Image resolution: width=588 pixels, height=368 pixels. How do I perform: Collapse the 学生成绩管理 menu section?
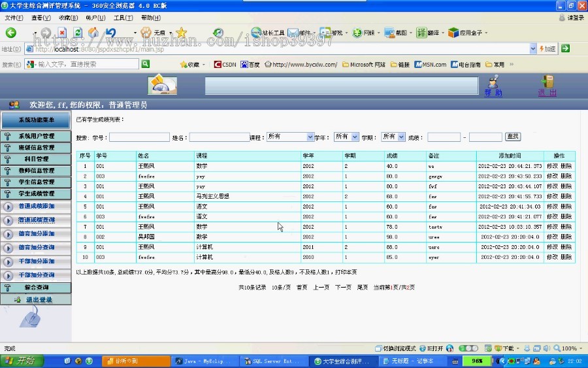[36, 193]
